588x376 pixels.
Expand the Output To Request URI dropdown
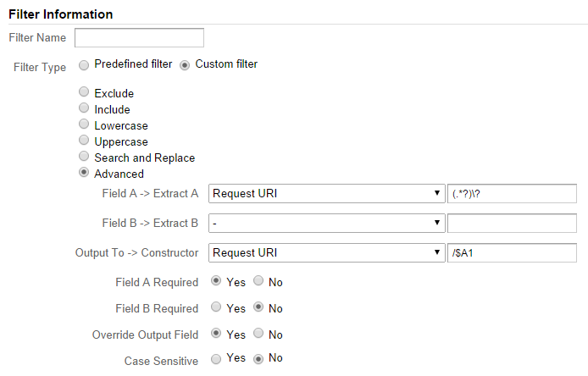pos(326,252)
